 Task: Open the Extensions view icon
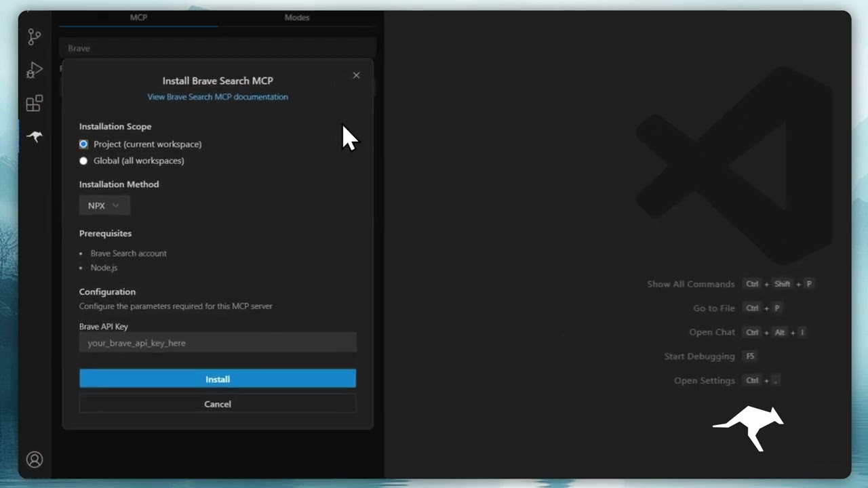click(34, 103)
